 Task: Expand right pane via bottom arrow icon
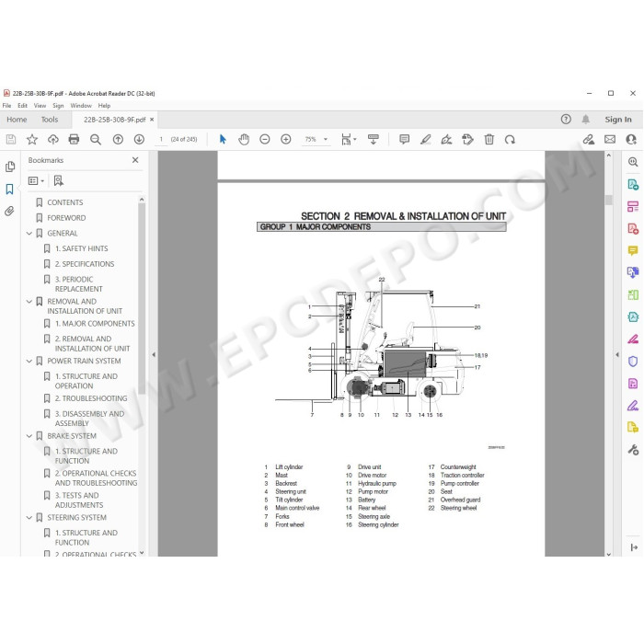[x=634, y=547]
